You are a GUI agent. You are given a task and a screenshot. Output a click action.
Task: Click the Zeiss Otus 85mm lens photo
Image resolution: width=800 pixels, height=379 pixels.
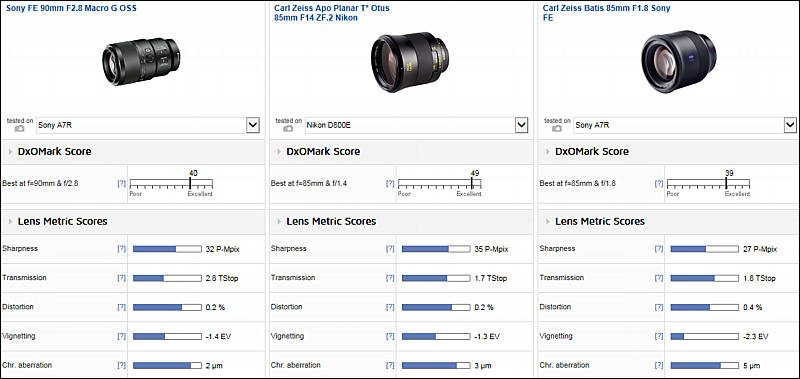click(x=410, y=63)
